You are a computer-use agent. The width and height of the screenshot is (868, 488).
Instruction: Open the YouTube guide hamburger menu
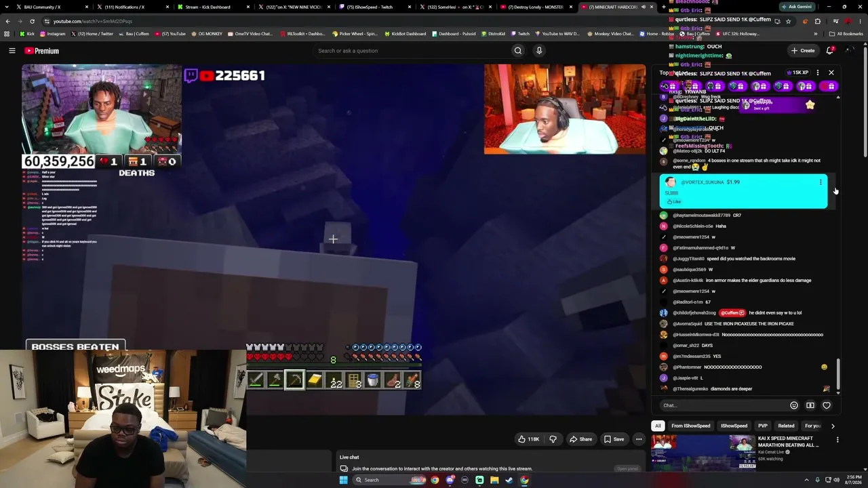(x=12, y=51)
